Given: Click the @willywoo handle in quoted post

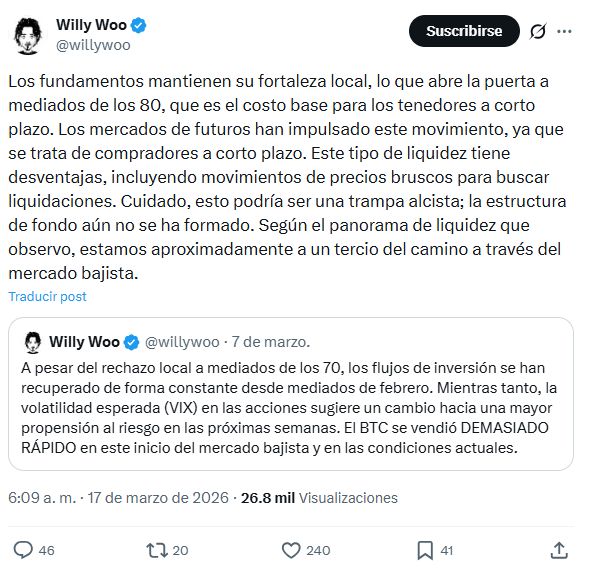Looking at the screenshot, I should (182, 342).
